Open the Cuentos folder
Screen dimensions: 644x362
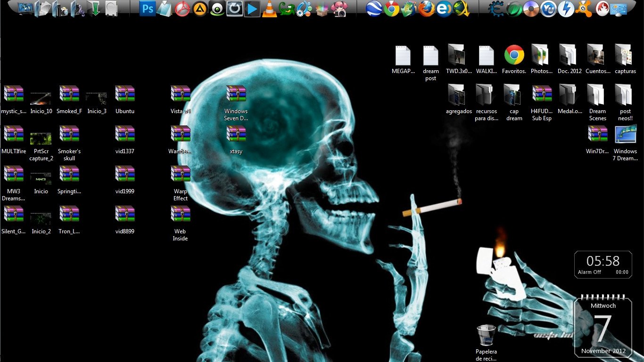point(597,59)
